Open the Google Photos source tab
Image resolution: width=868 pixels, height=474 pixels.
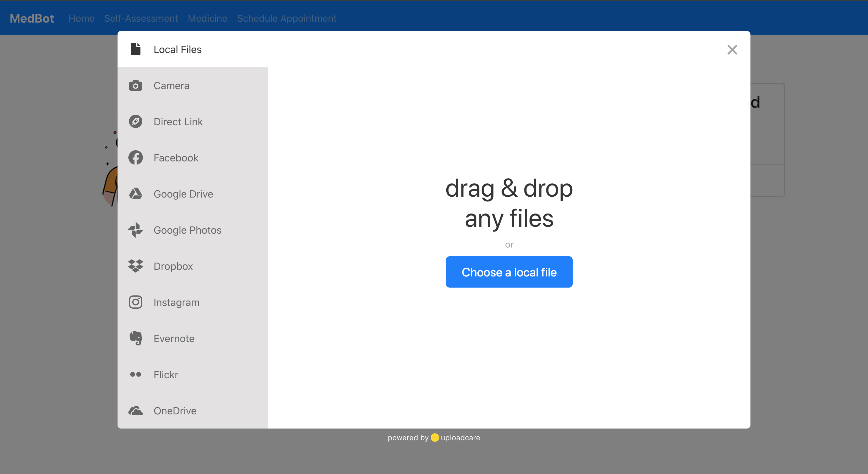coord(187,230)
